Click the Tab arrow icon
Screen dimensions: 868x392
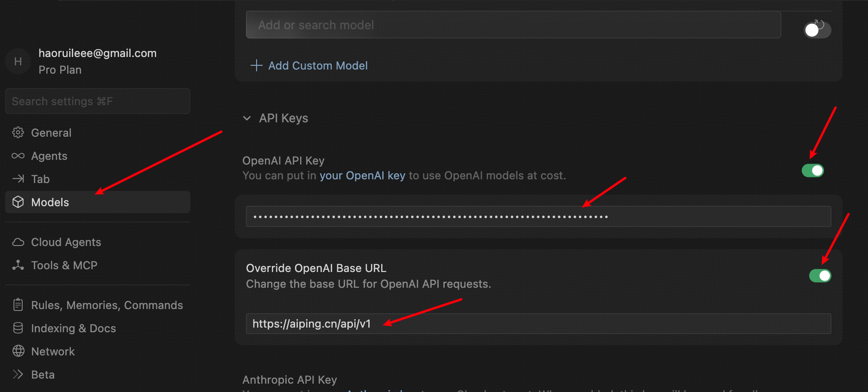[18, 179]
